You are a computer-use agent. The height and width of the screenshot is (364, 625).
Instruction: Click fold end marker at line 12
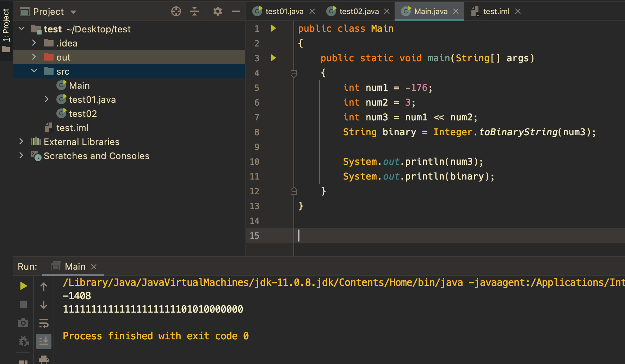(x=293, y=191)
